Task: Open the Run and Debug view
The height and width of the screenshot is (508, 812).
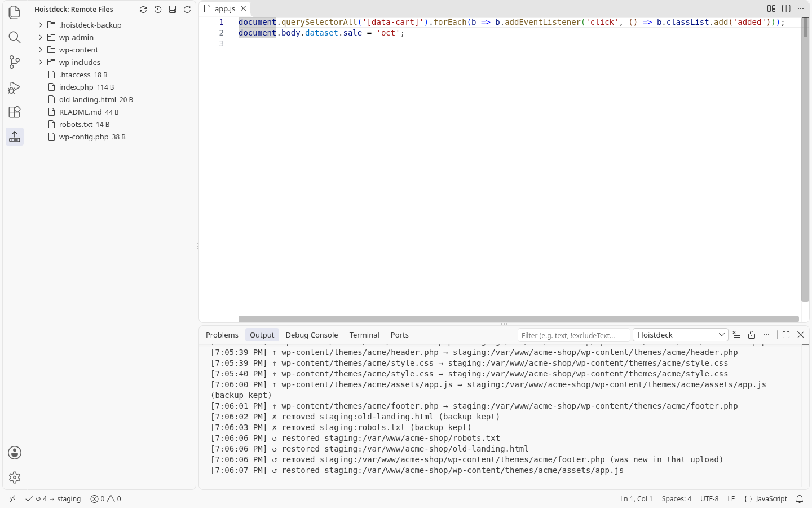Action: pyautogui.click(x=15, y=87)
